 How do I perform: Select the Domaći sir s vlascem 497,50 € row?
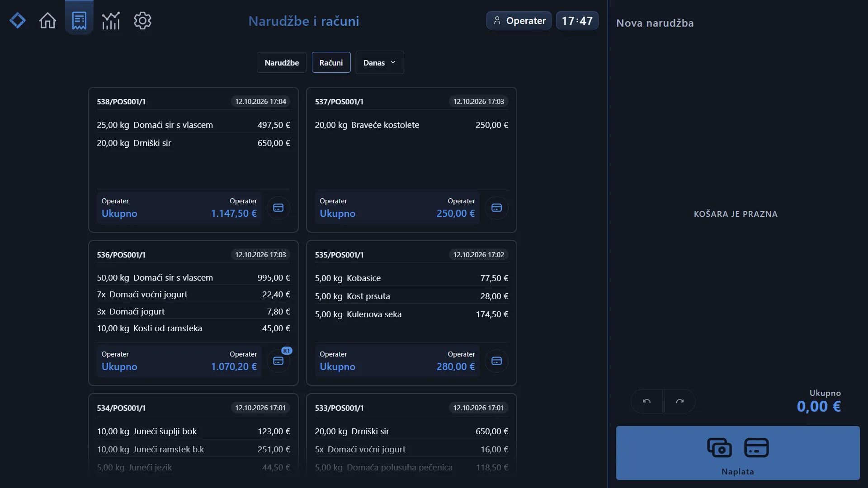193,125
